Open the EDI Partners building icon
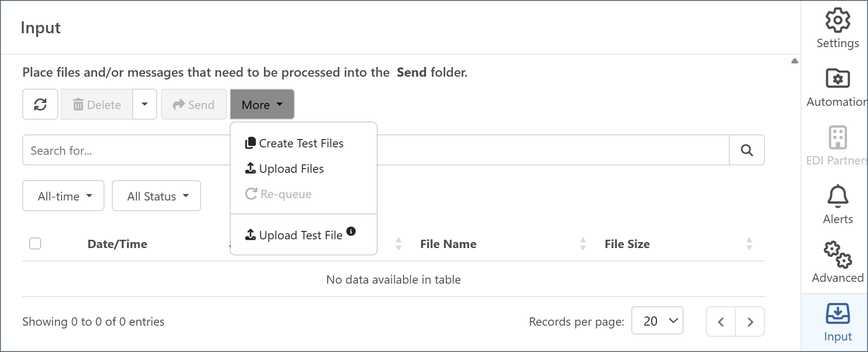Screen dimensions: 868x352 837,137
